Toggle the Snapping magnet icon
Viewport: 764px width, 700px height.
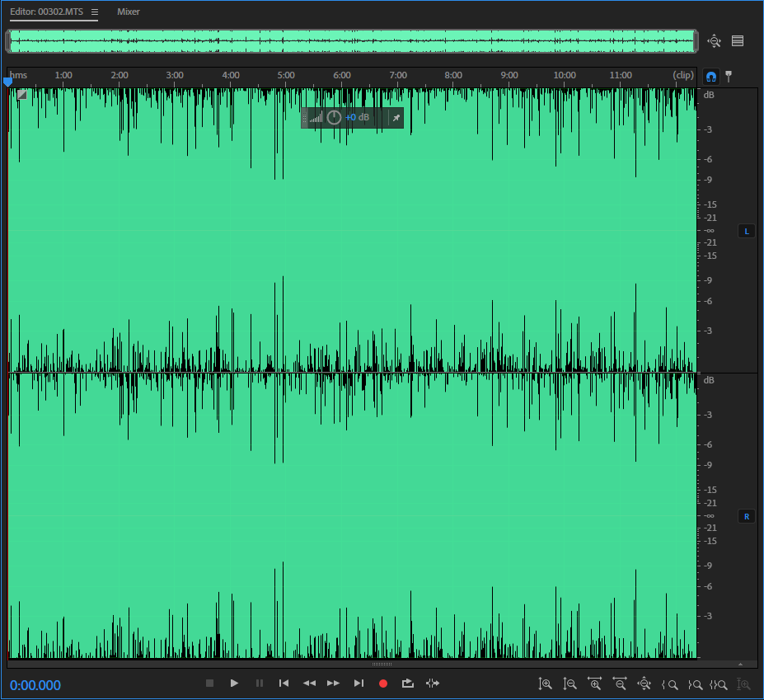(710, 76)
